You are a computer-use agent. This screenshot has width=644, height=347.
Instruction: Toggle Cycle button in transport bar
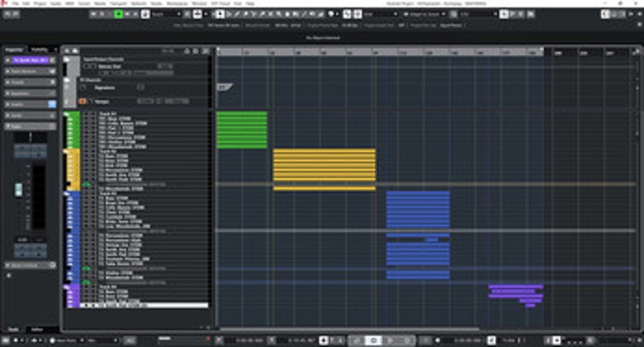[356, 340]
